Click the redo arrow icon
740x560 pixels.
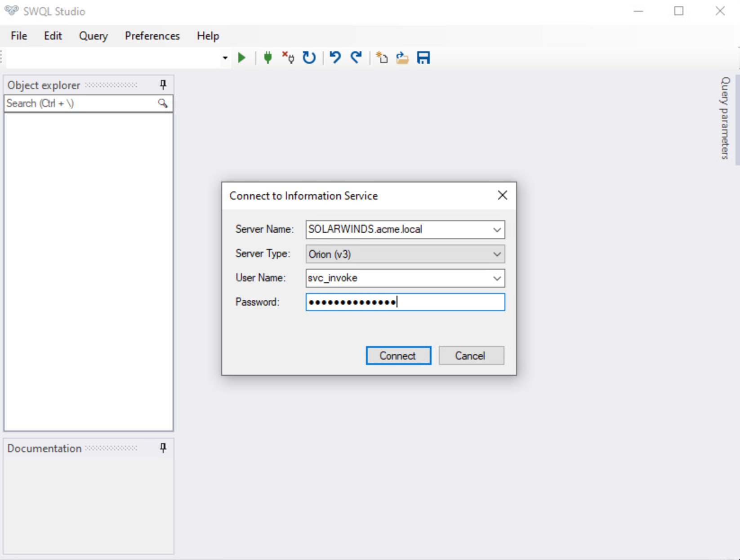(357, 58)
